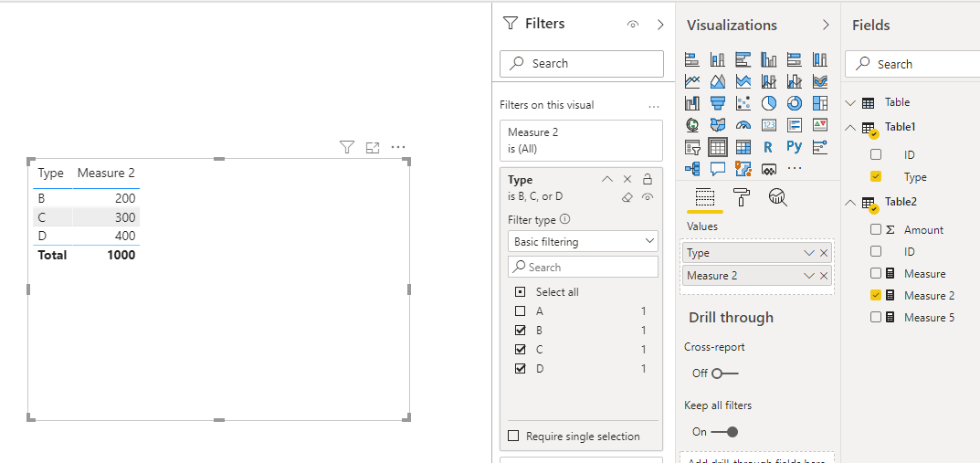Select the key influencers visual
Viewport: 980px width, 463px height.
(x=820, y=147)
